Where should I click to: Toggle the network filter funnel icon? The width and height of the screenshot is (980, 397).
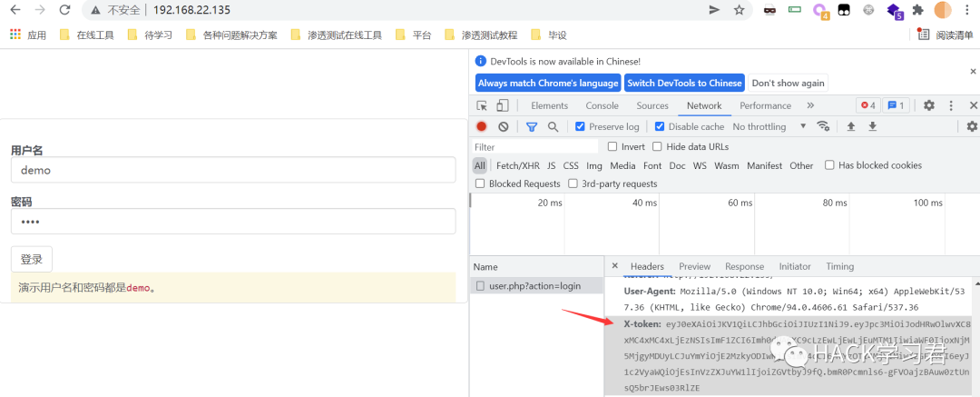click(532, 127)
